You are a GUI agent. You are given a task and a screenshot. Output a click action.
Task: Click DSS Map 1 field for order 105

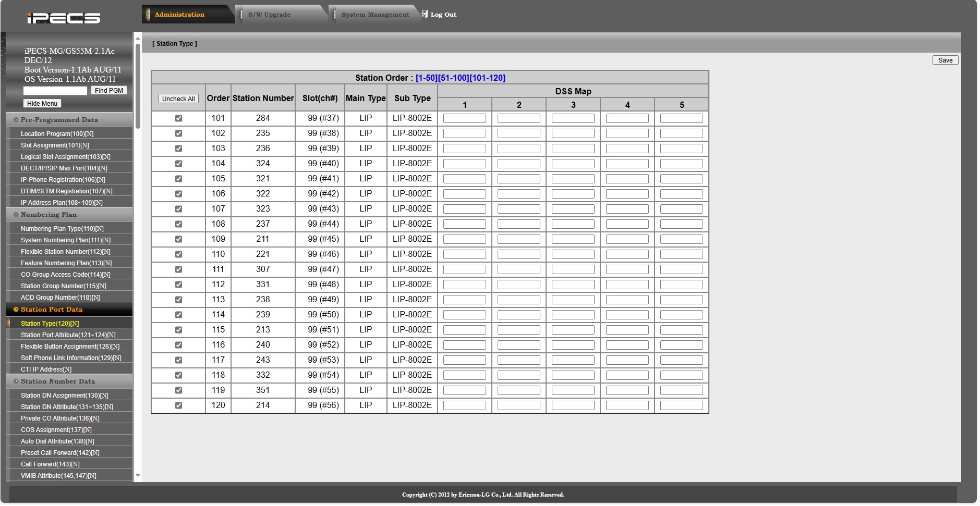coord(464,179)
